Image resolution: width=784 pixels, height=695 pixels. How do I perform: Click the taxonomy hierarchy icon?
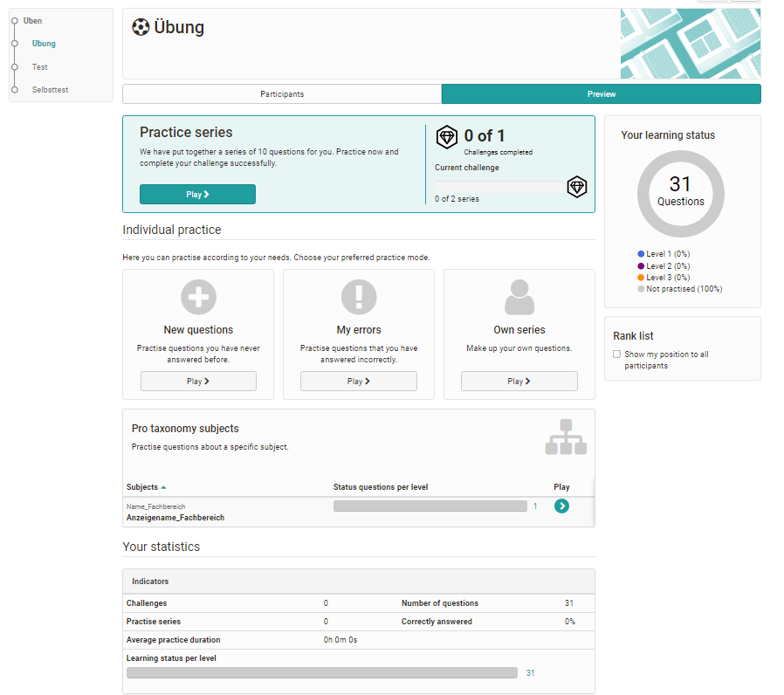(x=565, y=437)
